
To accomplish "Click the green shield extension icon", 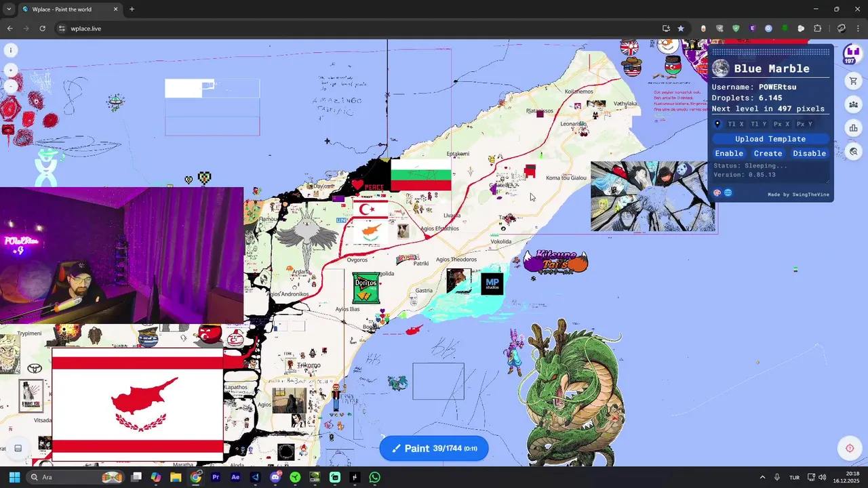I will (736, 28).
